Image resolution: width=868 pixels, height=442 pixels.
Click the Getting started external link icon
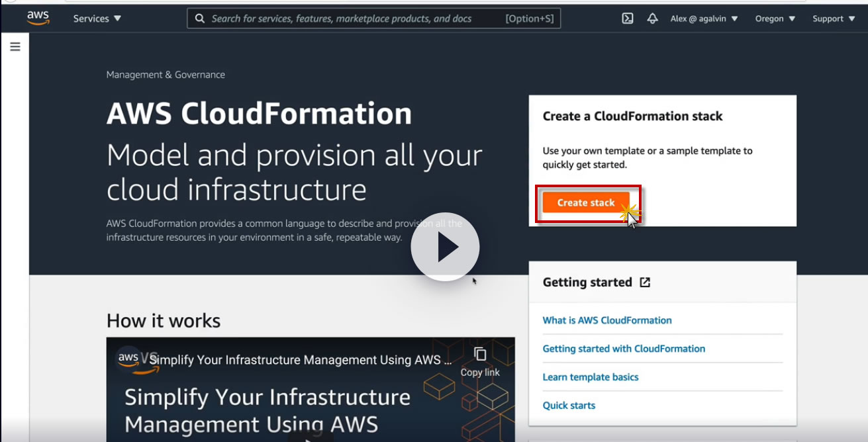pos(645,283)
